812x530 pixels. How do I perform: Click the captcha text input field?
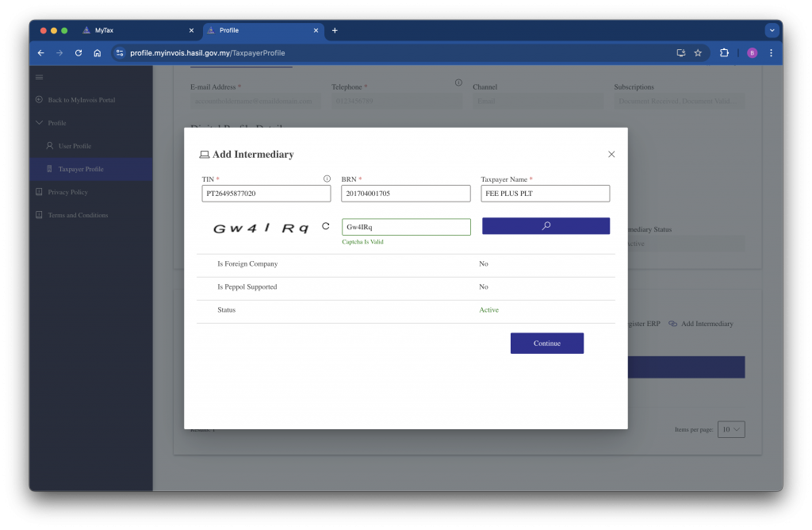click(x=405, y=227)
